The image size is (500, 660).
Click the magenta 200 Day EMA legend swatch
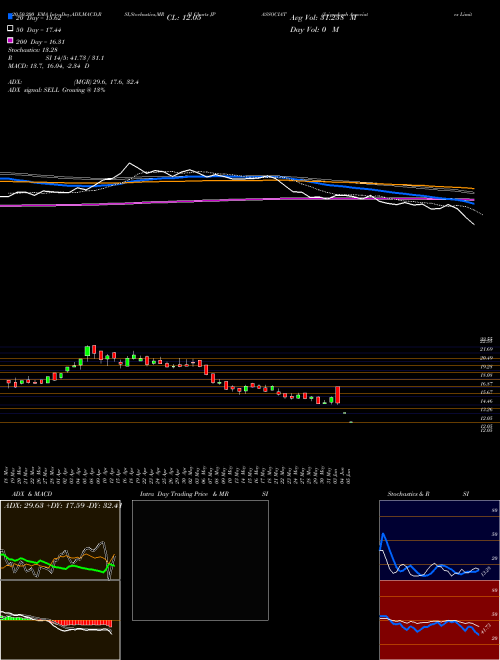pos(10,40)
